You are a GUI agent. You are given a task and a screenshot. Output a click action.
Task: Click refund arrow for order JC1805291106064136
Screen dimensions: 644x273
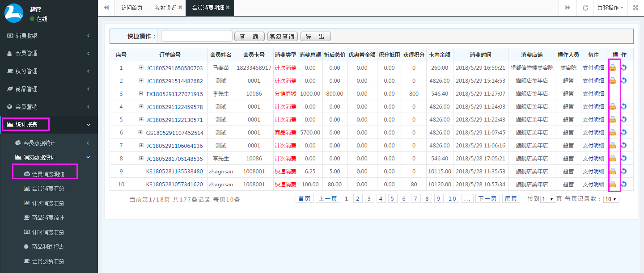[624, 146]
